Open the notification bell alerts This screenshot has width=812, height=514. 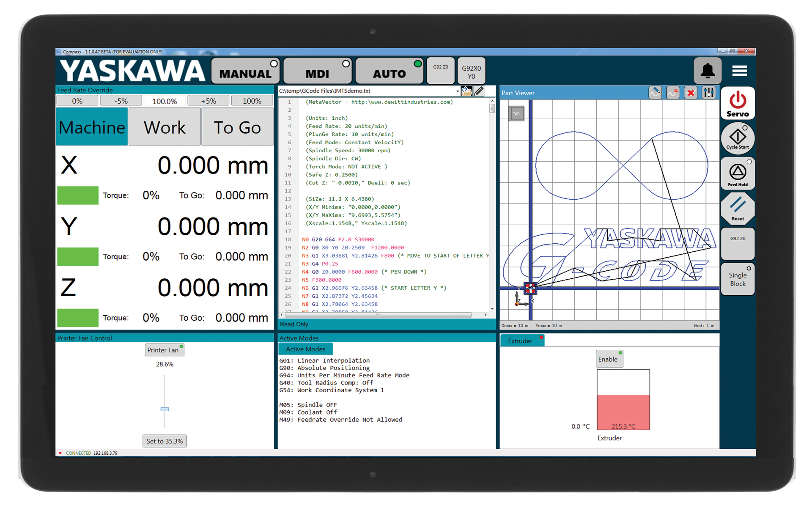point(707,71)
